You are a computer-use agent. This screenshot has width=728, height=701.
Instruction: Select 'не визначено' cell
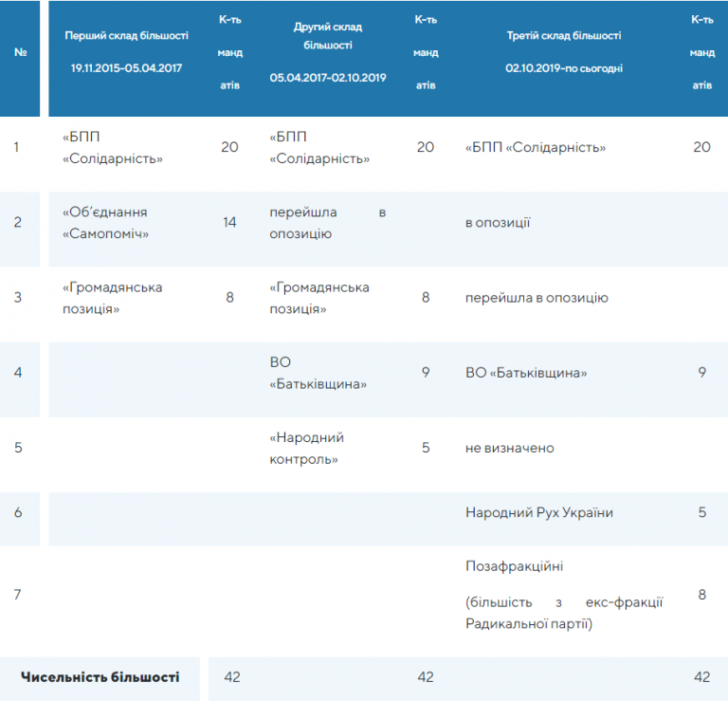coord(509,448)
